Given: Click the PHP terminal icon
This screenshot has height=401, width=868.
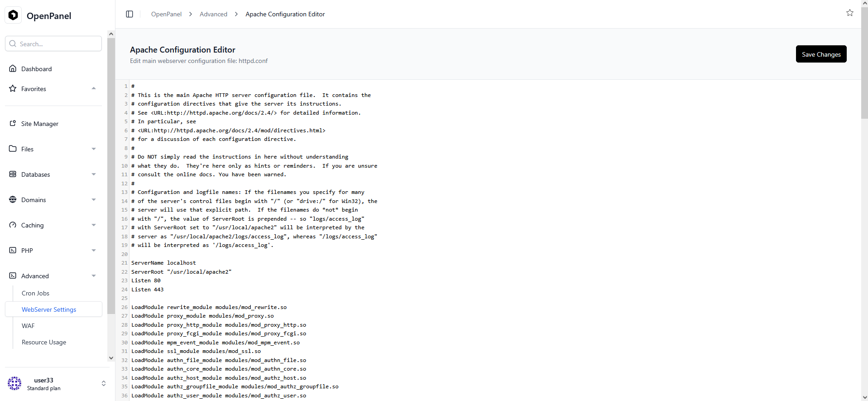Looking at the screenshot, I should 13,250.
